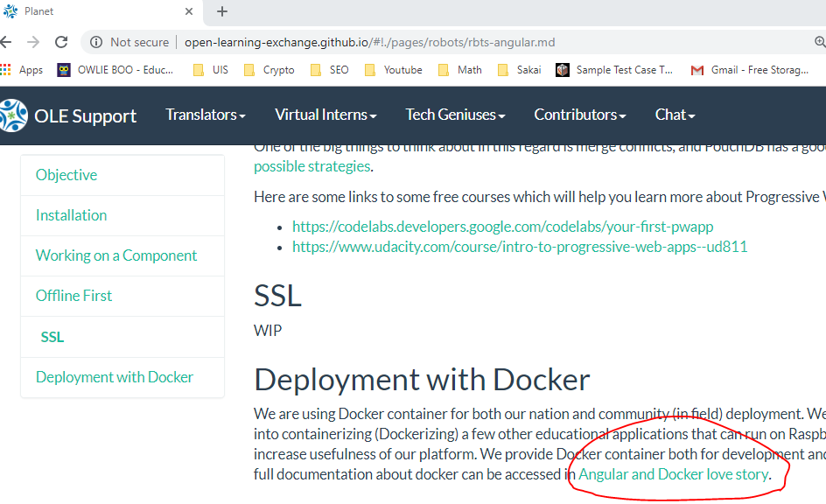The image size is (826, 504).
Task: Open the OWLIE BOO bookmark
Action: coord(115,69)
